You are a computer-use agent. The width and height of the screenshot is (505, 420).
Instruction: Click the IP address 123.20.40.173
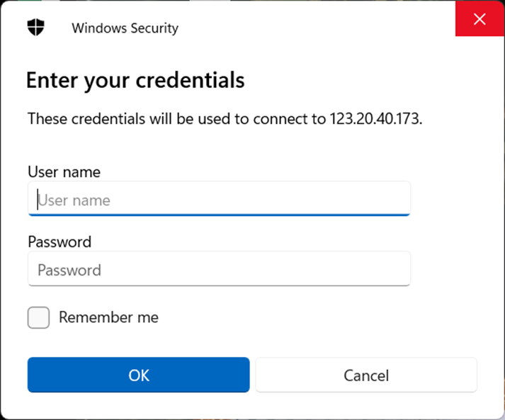[375, 118]
